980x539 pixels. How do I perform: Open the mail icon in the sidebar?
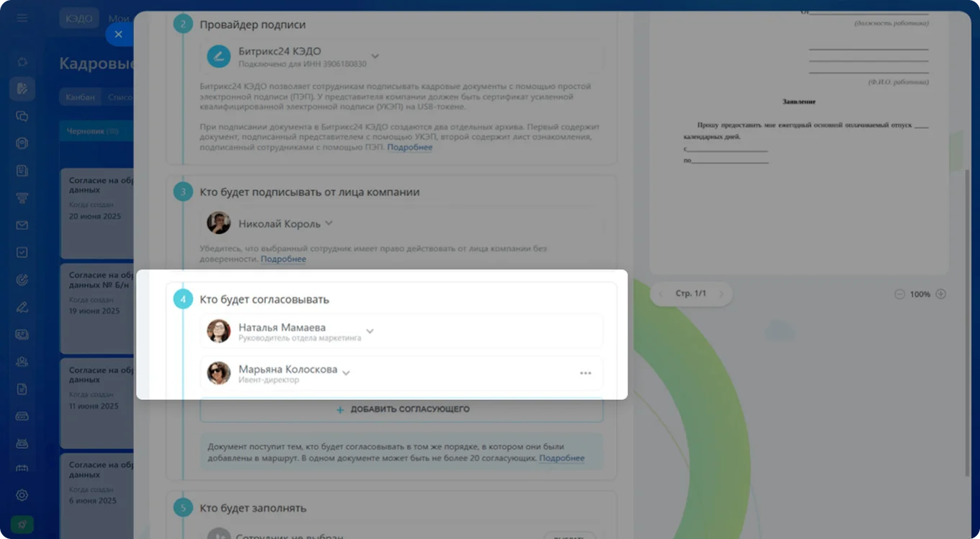(x=22, y=224)
